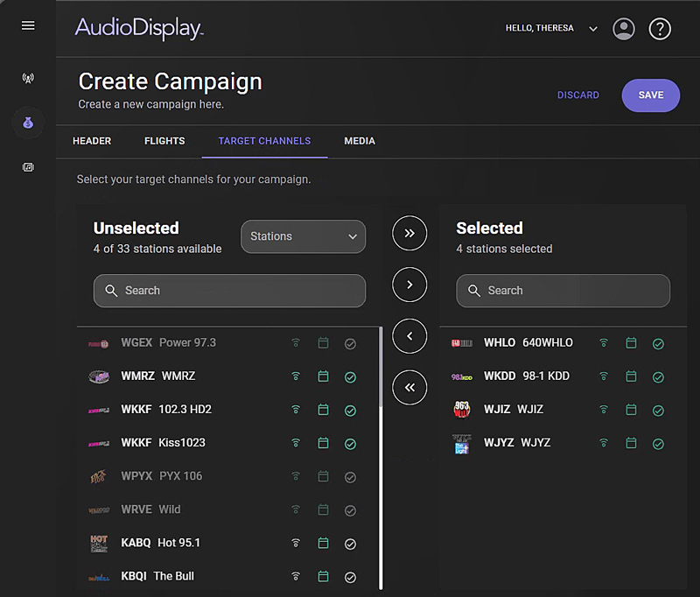The width and height of the screenshot is (700, 597).
Task: Open the campaigns money bag sidebar icon
Action: click(x=28, y=123)
